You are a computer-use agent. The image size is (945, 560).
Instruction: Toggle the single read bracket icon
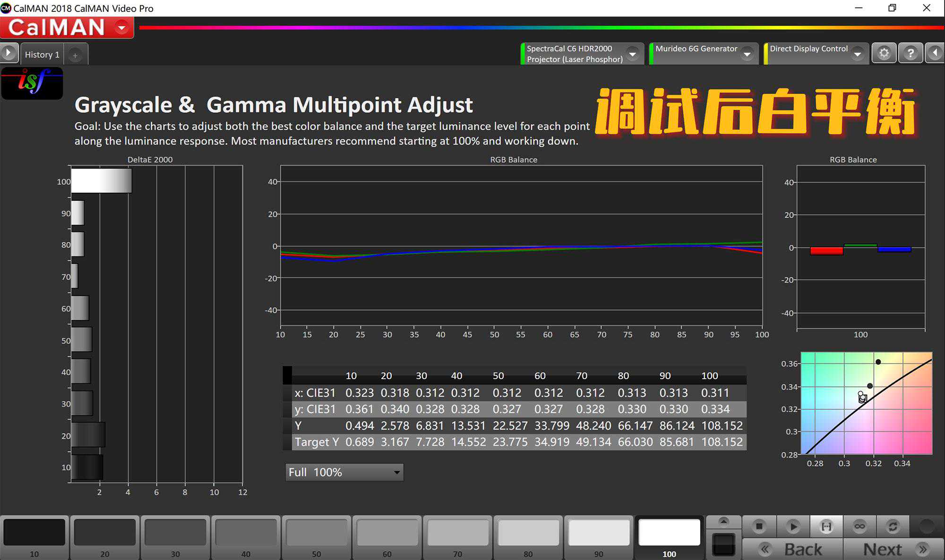(x=826, y=526)
